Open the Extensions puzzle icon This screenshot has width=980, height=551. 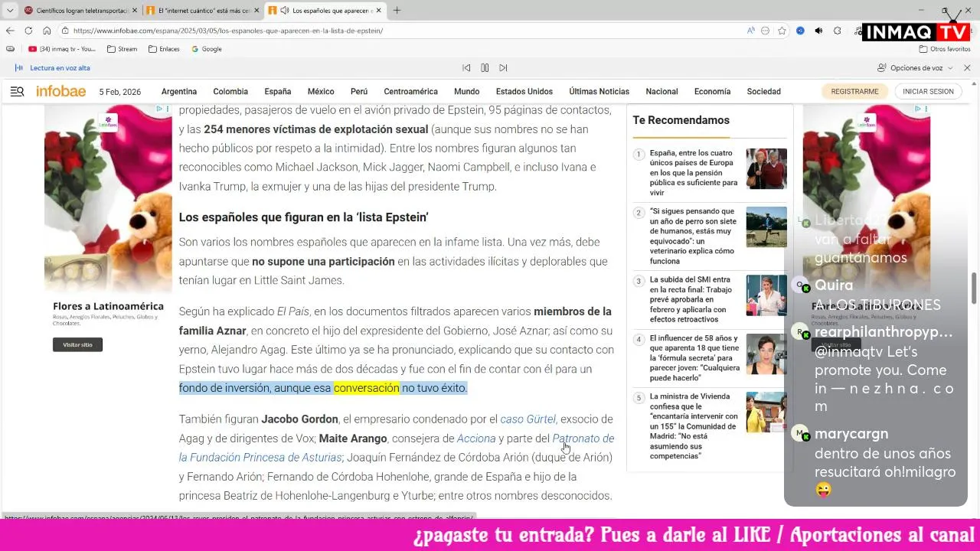point(838,31)
